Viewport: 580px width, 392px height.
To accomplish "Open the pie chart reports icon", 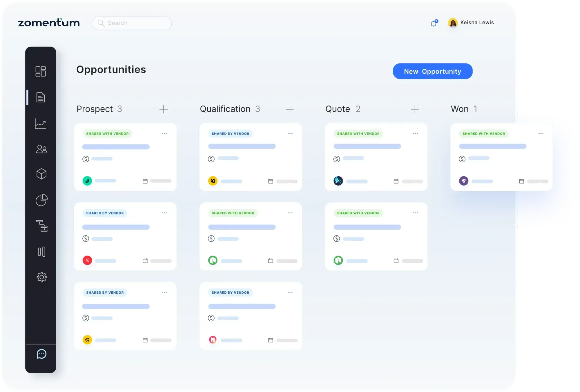I will tap(41, 200).
